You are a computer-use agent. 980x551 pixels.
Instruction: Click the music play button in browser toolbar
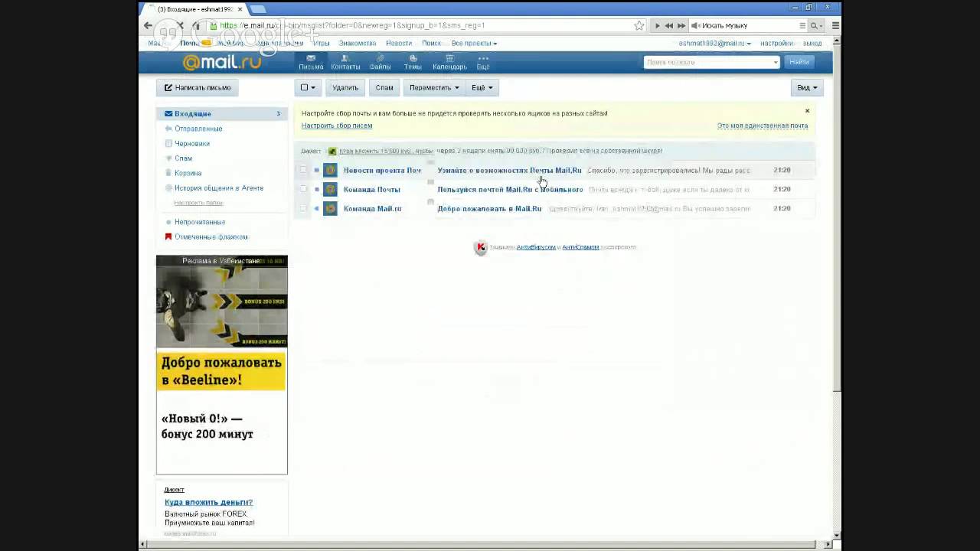tap(657, 25)
